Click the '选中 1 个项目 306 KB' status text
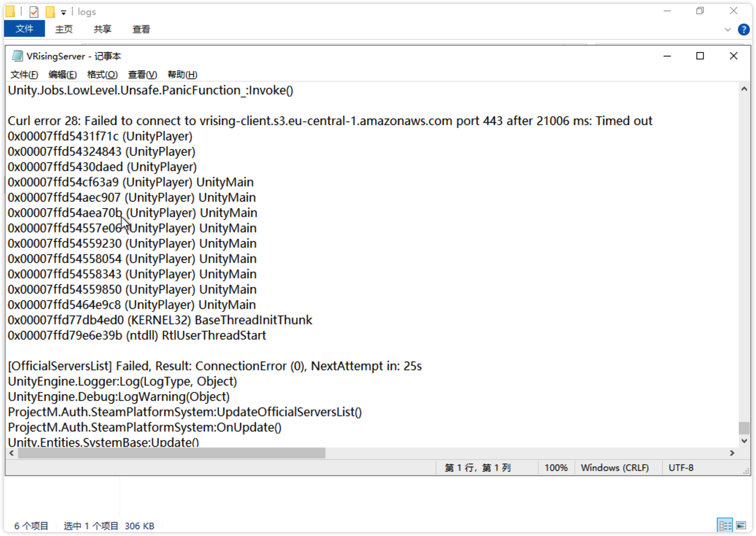 pyautogui.click(x=109, y=526)
